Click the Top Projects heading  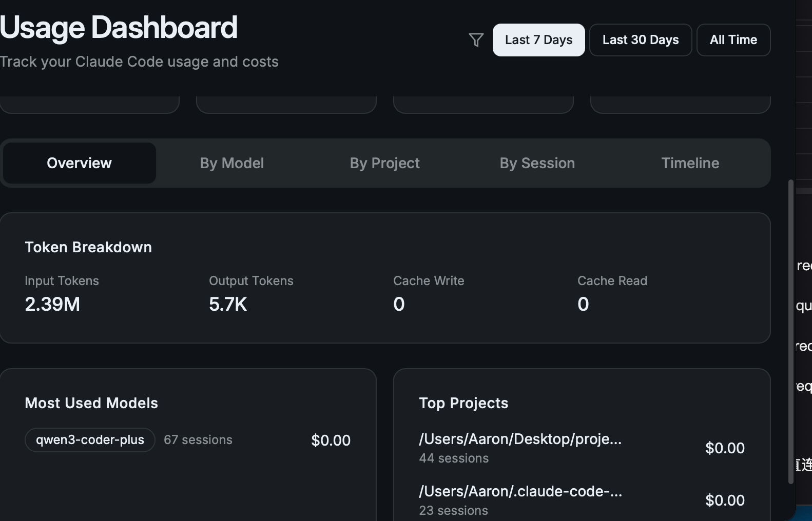[463, 403]
